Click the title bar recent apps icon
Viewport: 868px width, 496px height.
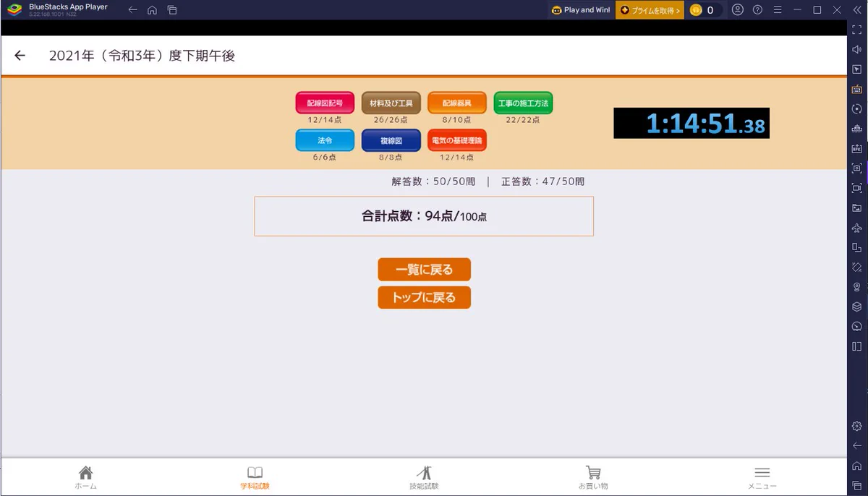[172, 10]
